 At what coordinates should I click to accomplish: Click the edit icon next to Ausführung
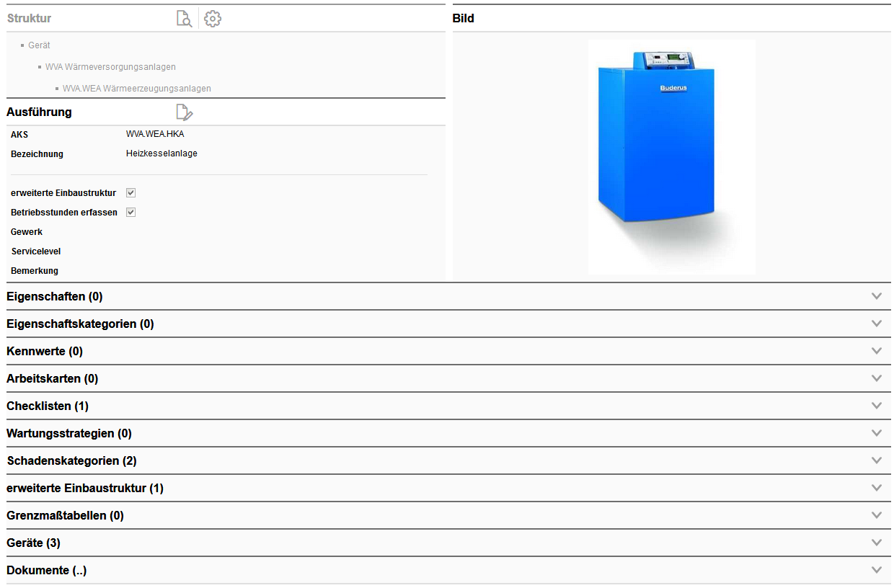coord(185,112)
